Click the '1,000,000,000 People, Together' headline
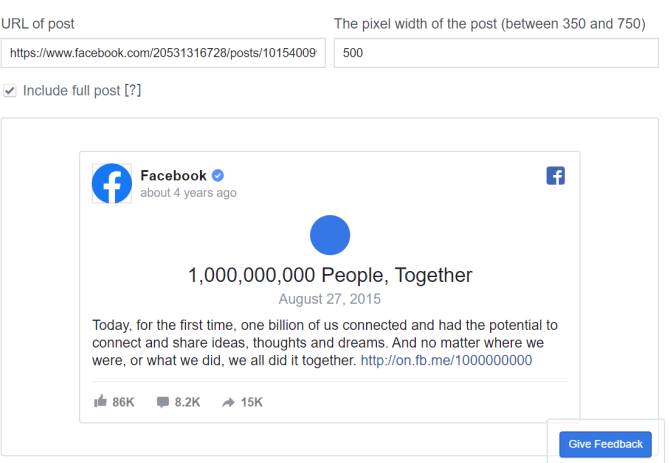This screenshot has width=670, height=463. tap(330, 275)
